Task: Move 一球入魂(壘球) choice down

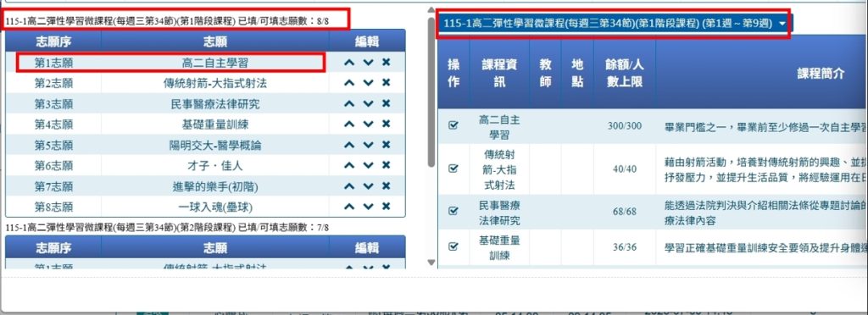Action: pyautogui.click(x=368, y=207)
